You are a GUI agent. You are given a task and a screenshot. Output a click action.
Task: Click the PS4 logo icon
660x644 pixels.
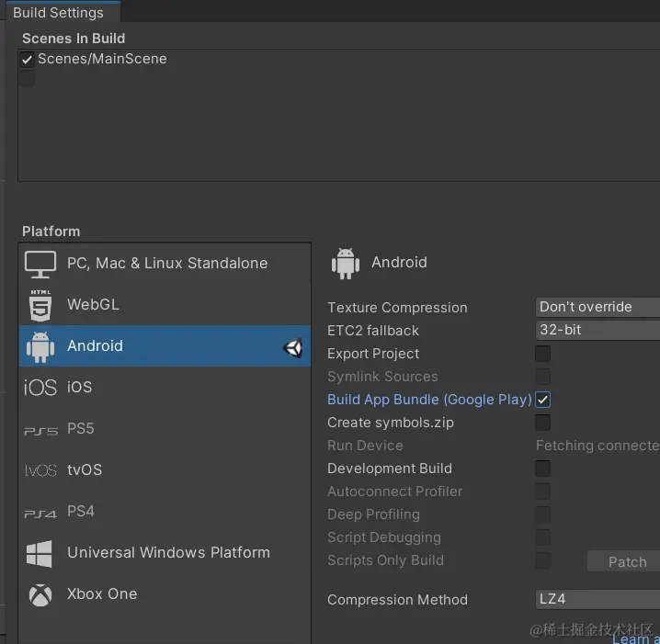pyautogui.click(x=40, y=514)
